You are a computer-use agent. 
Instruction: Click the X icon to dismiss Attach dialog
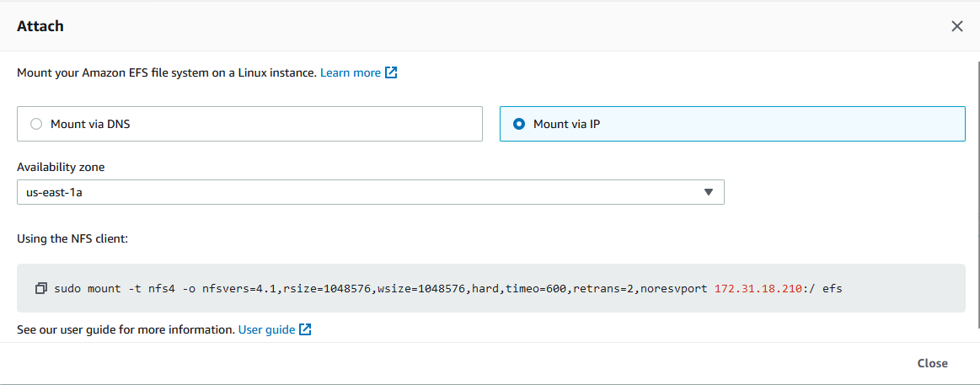(x=956, y=26)
